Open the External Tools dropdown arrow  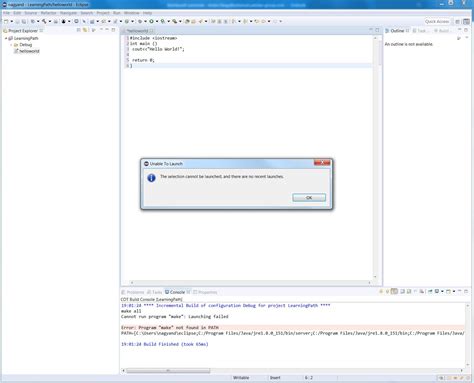click(180, 21)
